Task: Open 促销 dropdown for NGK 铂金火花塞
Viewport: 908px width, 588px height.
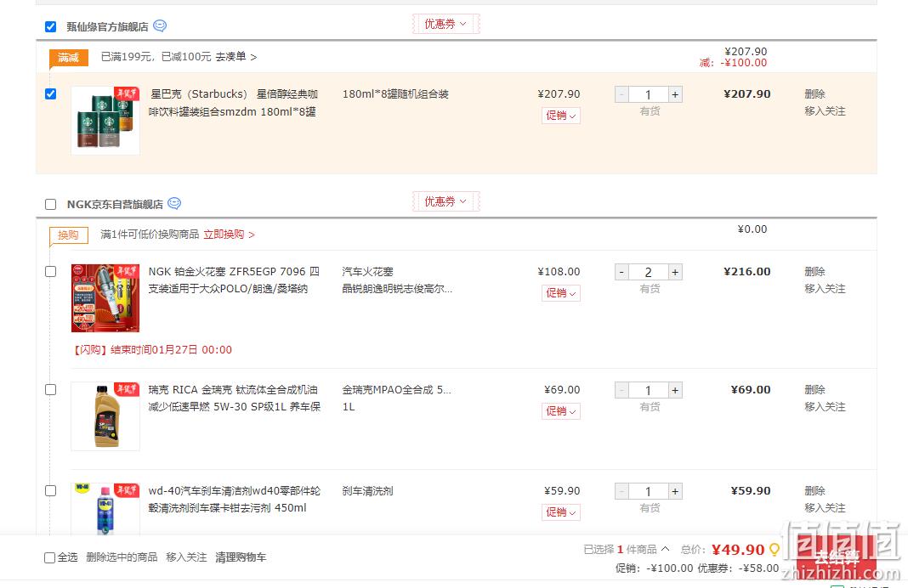Action: pos(560,293)
